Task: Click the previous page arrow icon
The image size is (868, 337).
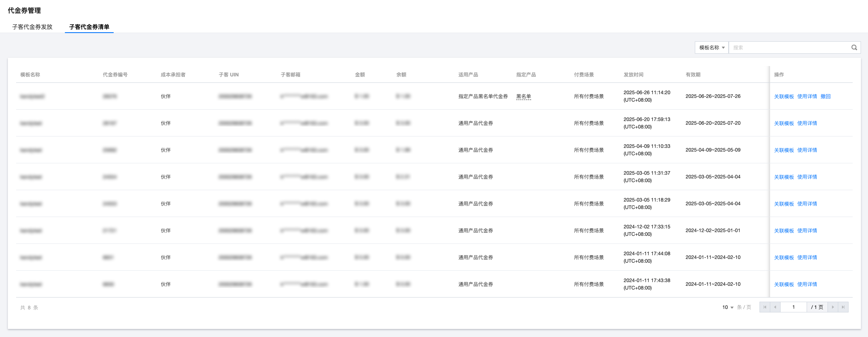Action: (775, 307)
